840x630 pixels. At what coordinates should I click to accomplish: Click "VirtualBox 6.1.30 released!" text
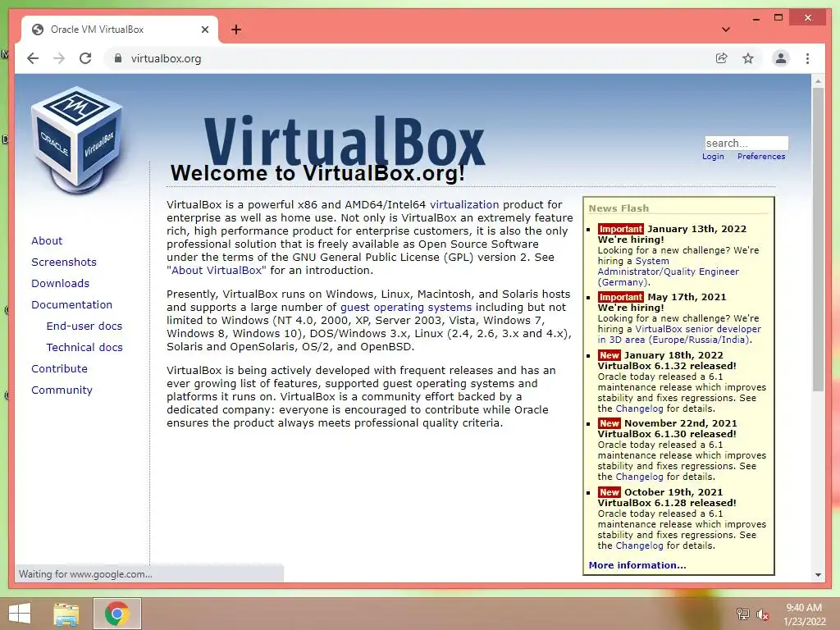tap(667, 434)
